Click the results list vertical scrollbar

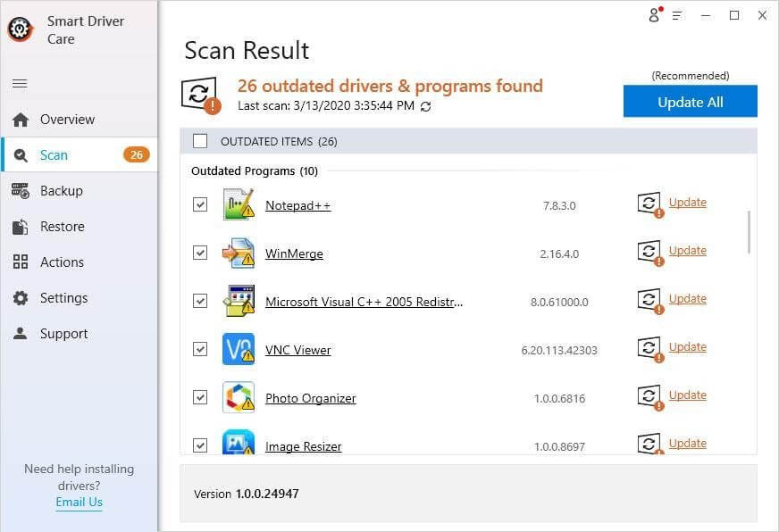(749, 232)
